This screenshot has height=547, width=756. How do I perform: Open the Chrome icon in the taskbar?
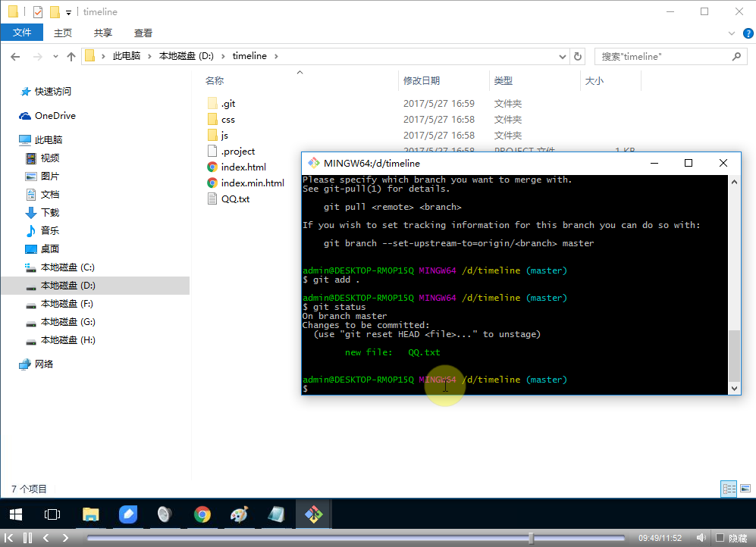pyautogui.click(x=202, y=514)
